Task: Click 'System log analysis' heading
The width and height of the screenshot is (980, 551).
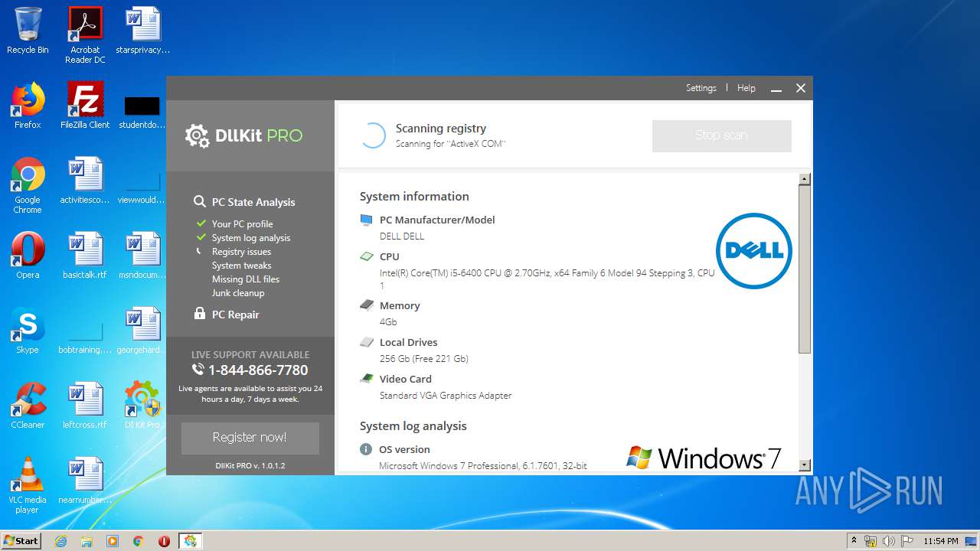Action: point(413,426)
